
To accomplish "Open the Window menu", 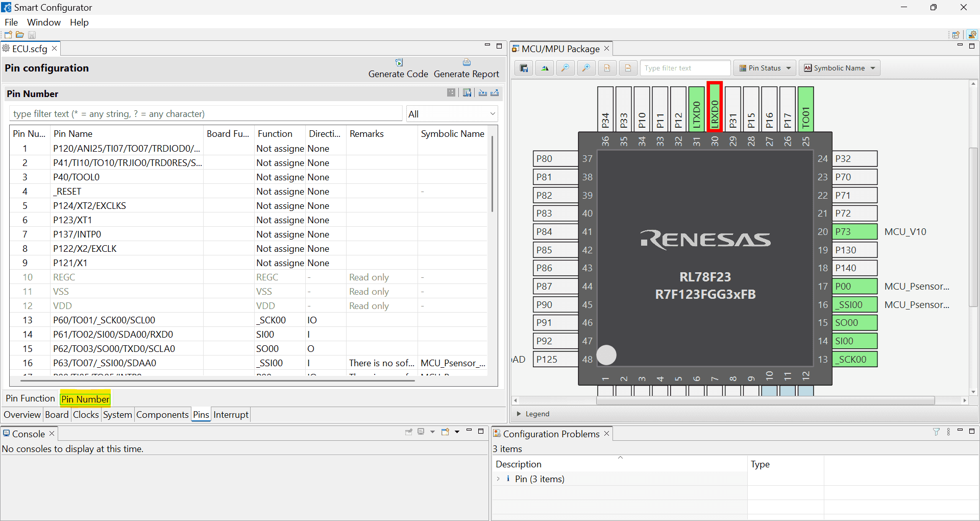I will tap(43, 22).
